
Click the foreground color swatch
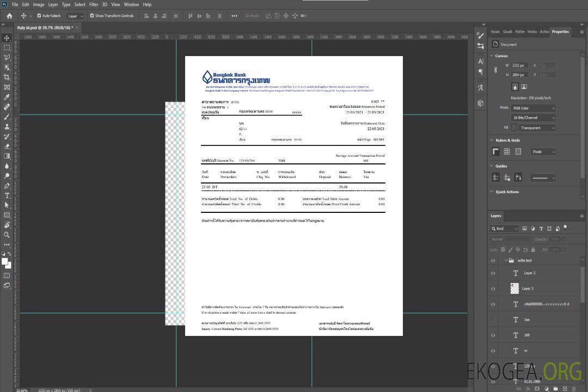click(x=4, y=262)
